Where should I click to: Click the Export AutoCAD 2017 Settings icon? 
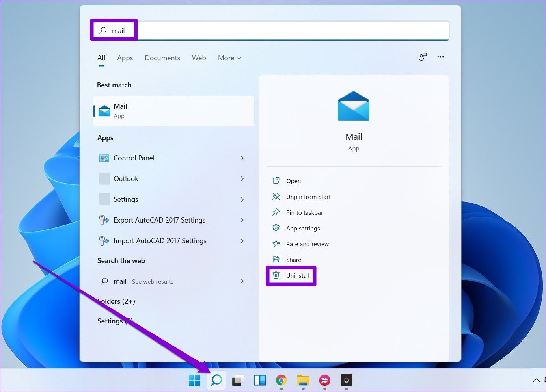pos(104,220)
